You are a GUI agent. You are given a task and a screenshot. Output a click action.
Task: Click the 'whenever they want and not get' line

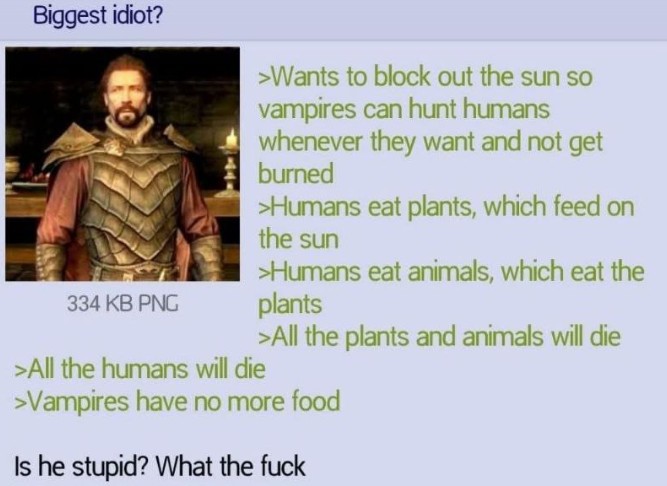[430, 142]
